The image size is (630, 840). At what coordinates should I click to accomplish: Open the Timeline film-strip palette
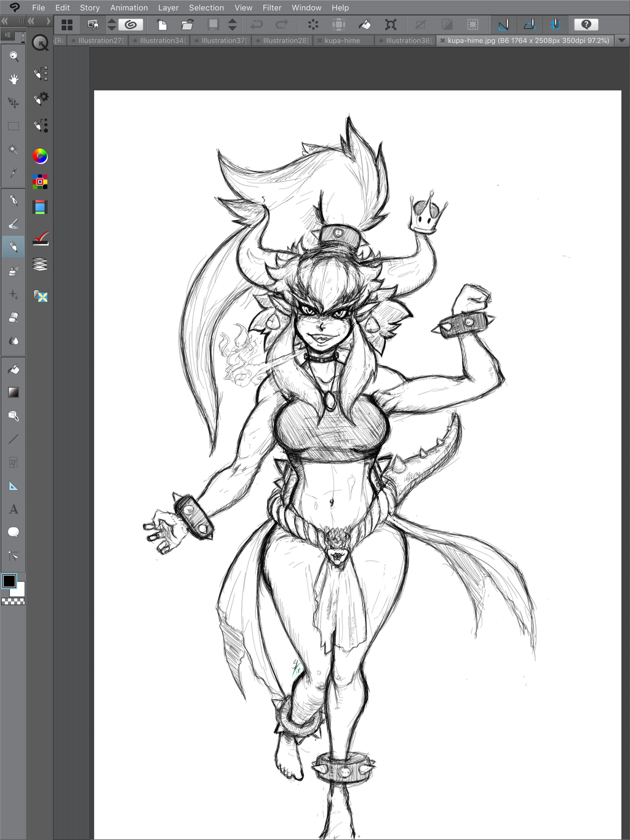point(40,207)
